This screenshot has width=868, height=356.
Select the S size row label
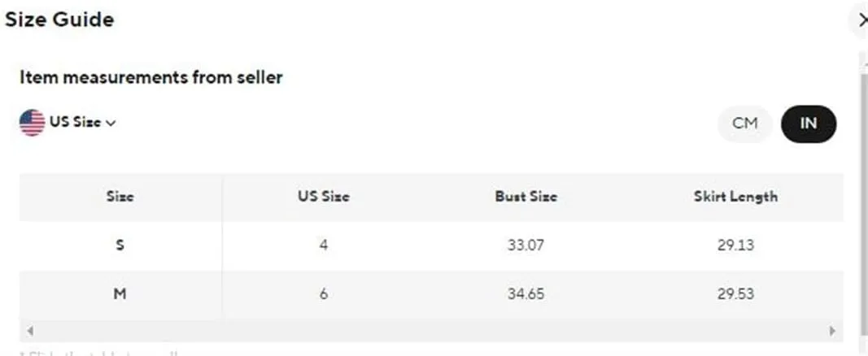120,245
